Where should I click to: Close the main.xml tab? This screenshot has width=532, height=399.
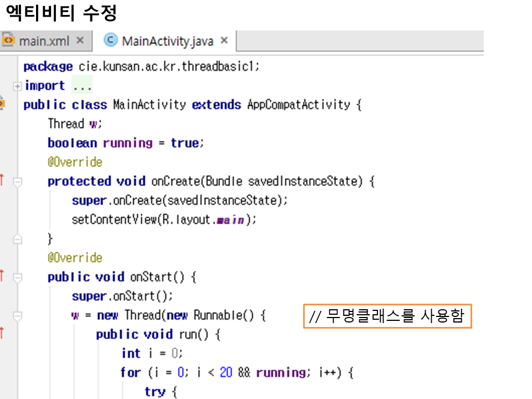pos(80,40)
